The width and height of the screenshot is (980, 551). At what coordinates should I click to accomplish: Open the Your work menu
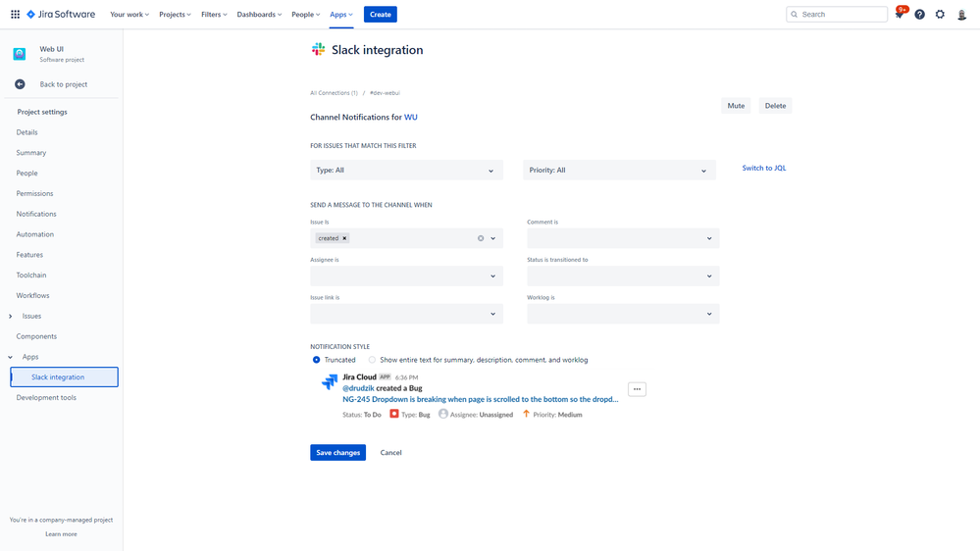coord(129,14)
